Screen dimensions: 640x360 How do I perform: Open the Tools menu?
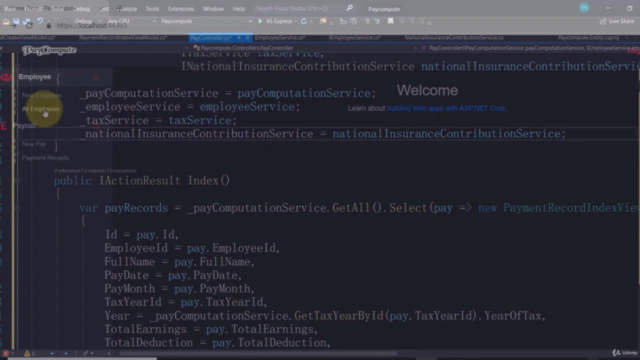coord(152,9)
